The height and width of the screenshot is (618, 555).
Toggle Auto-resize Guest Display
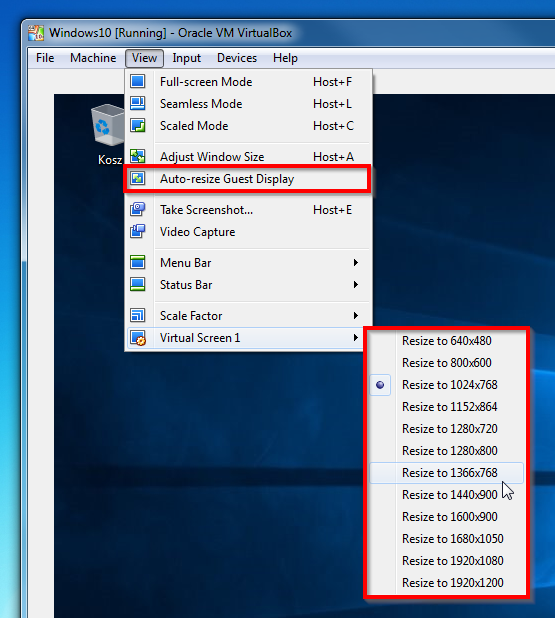pos(248,179)
